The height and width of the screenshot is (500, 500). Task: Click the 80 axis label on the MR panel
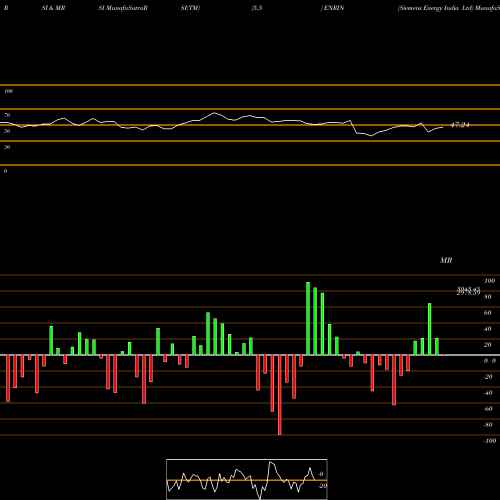click(x=488, y=297)
